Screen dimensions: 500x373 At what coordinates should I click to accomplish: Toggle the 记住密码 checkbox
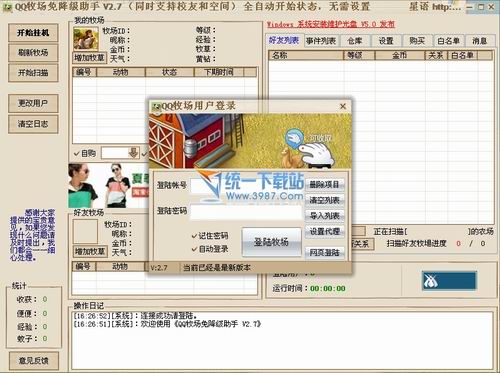coord(194,236)
